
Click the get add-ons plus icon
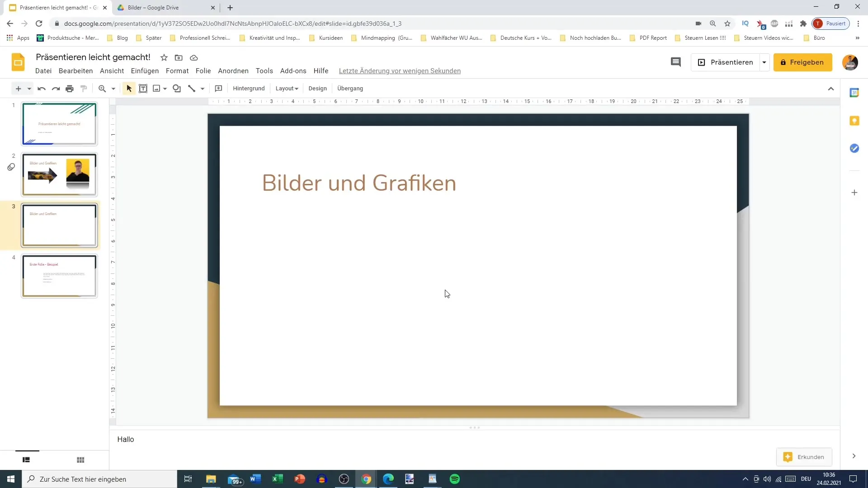coord(854,192)
